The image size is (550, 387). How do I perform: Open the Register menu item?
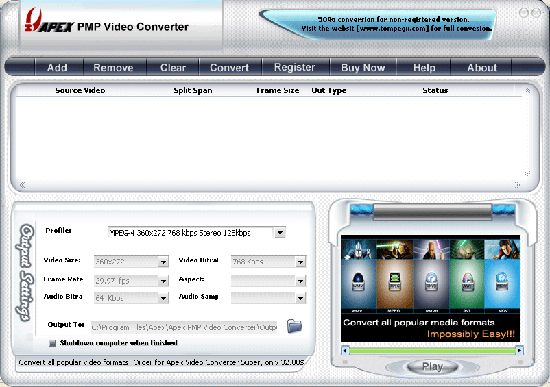point(295,67)
